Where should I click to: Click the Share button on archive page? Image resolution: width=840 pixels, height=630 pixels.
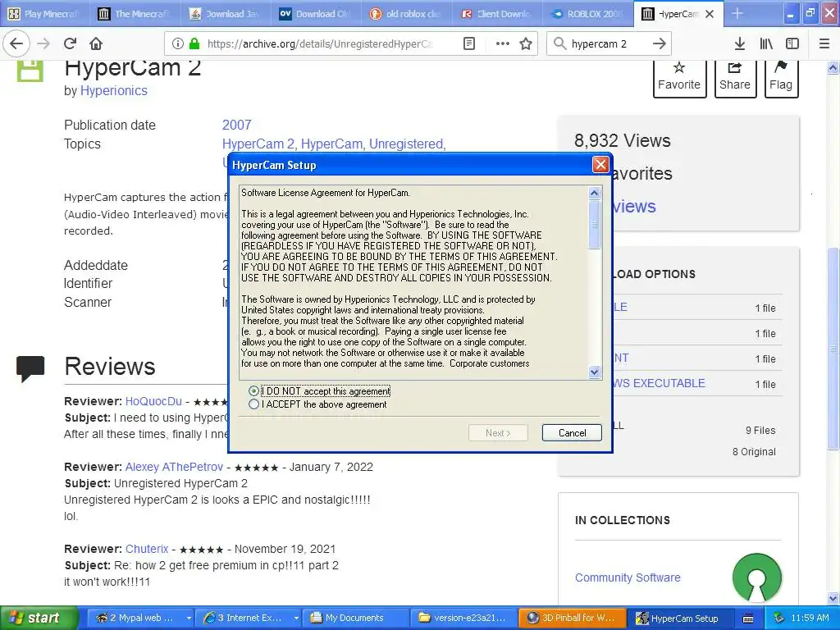tap(735, 78)
